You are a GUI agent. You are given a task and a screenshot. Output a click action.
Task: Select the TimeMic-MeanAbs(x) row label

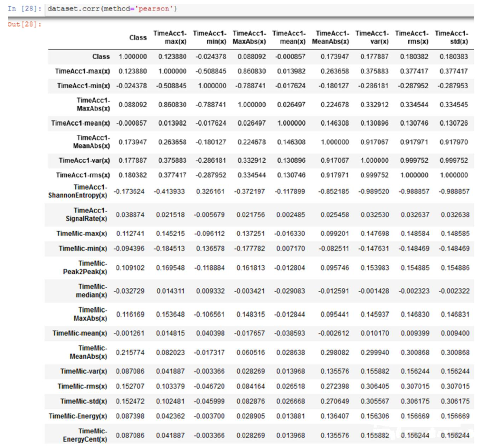[88, 352]
